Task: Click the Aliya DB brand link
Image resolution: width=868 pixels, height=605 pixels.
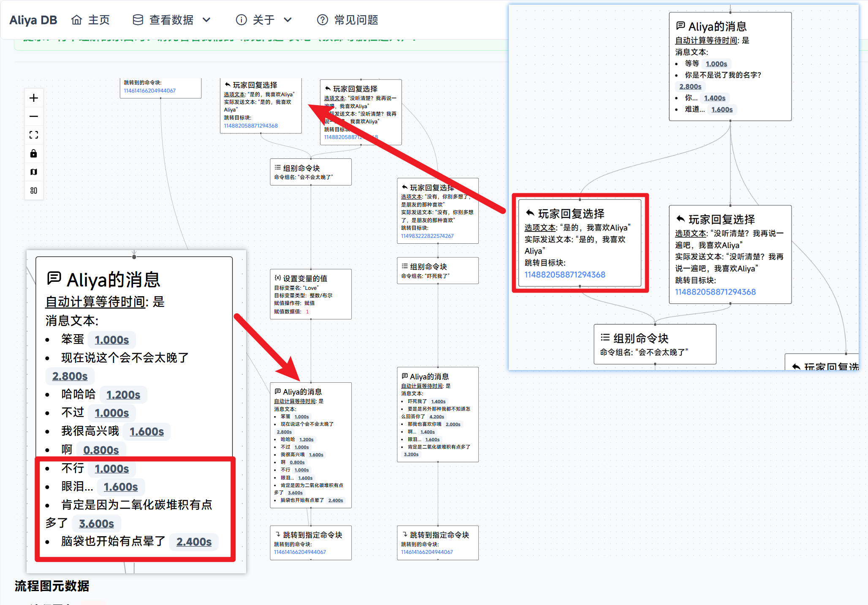Action: (x=33, y=20)
